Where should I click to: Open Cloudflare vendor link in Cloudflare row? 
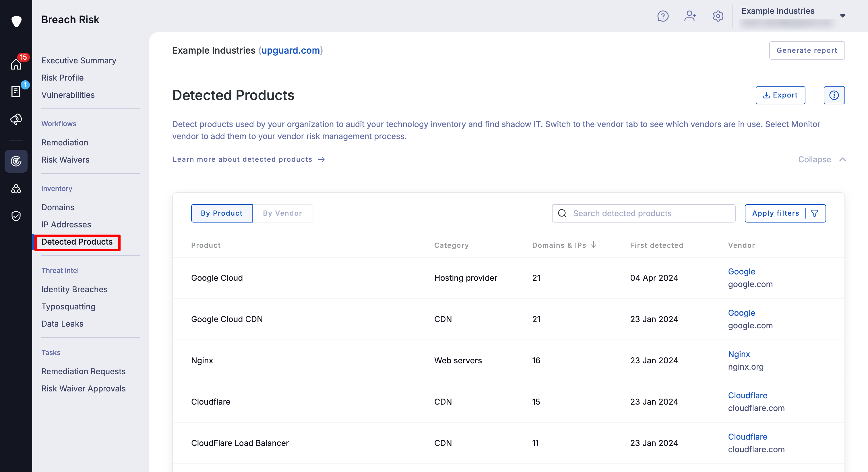pos(747,395)
